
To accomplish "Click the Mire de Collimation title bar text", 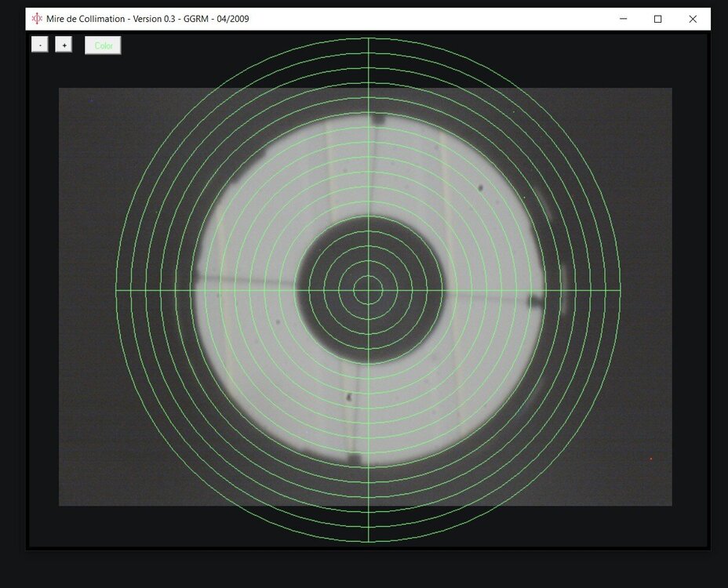I will coord(147,19).
